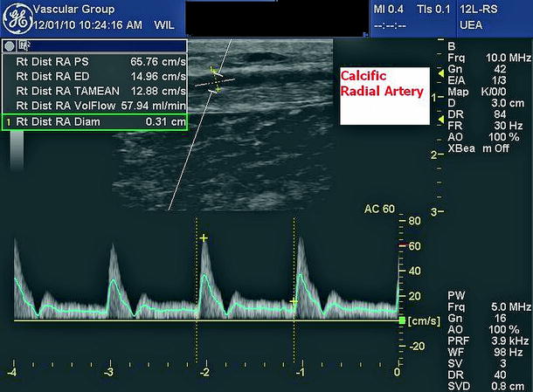The image size is (533, 392).
Task: Click the yellow plus caliper at end diastole
Action: pyautogui.click(x=294, y=301)
